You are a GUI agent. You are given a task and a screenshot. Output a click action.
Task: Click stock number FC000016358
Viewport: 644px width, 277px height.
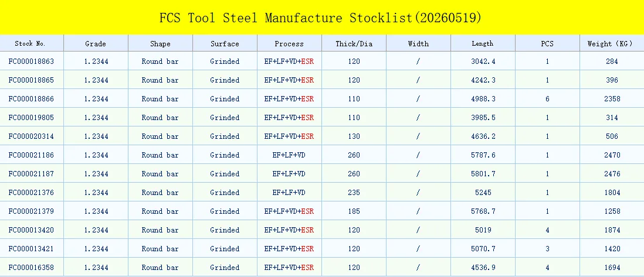(x=31, y=267)
